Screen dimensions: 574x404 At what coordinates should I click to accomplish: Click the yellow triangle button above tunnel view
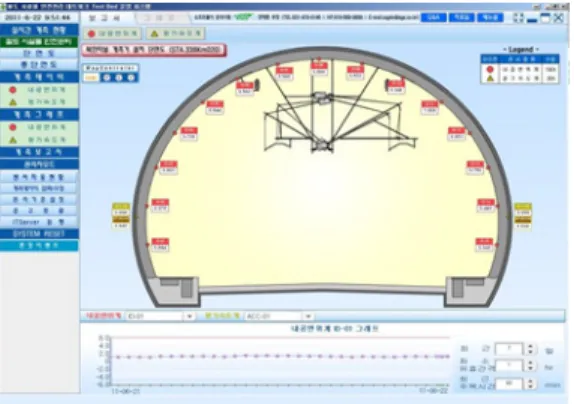tap(176, 34)
